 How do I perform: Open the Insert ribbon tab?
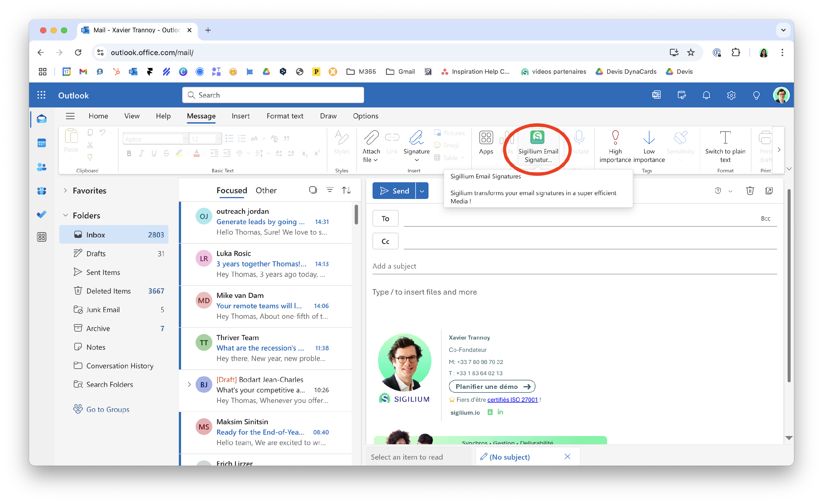click(241, 116)
